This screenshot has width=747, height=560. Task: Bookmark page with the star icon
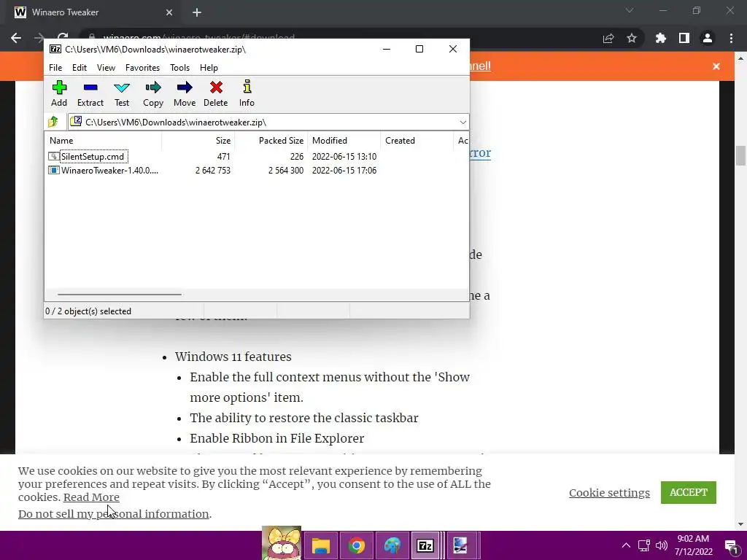[632, 38]
